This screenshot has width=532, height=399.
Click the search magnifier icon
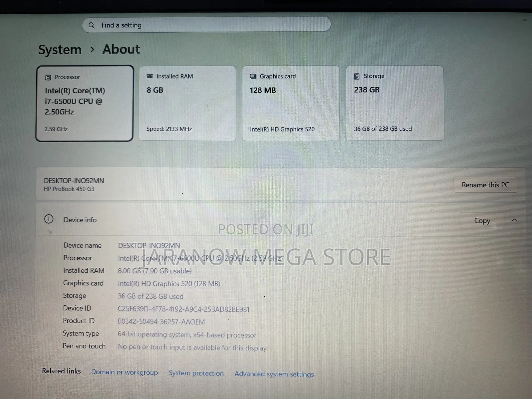(x=92, y=25)
